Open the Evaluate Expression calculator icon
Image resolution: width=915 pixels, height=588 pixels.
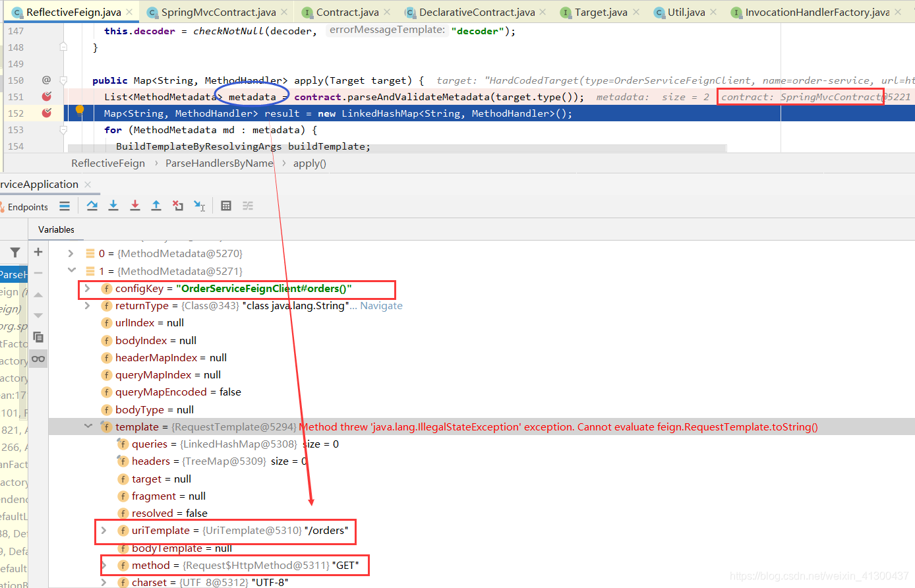[x=226, y=206]
